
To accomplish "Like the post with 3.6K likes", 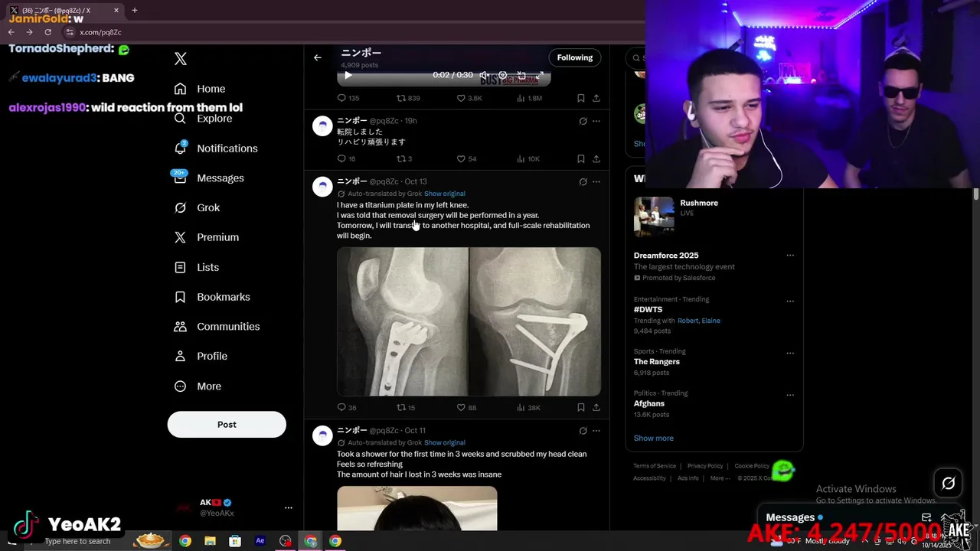I will tap(469, 98).
